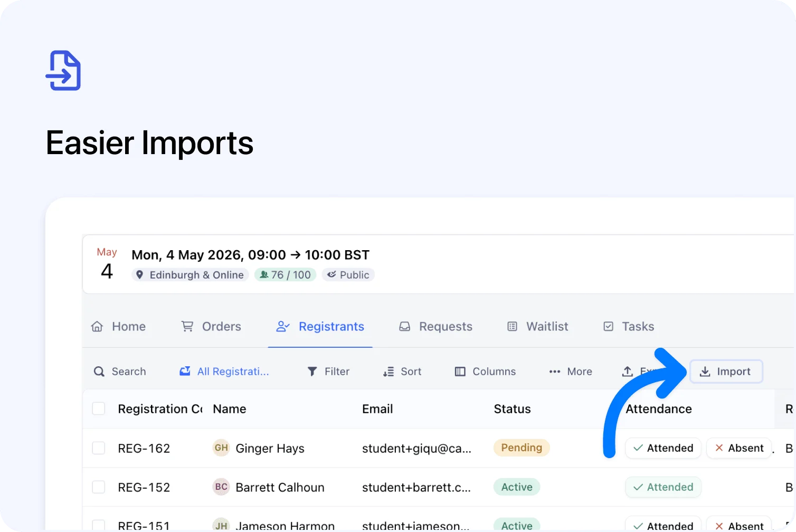Open the Sort options
The image size is (796, 532).
tap(402, 372)
